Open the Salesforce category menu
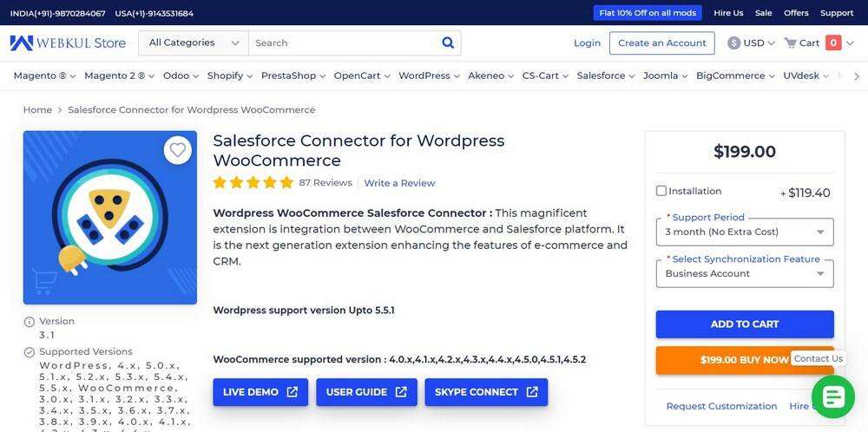The height and width of the screenshot is (432, 868). click(x=605, y=75)
